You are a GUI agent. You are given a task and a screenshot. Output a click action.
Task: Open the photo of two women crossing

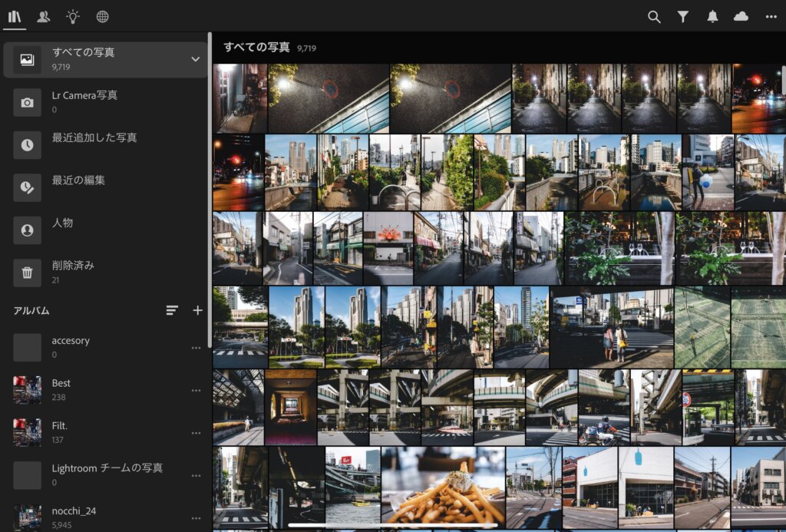[612, 328]
